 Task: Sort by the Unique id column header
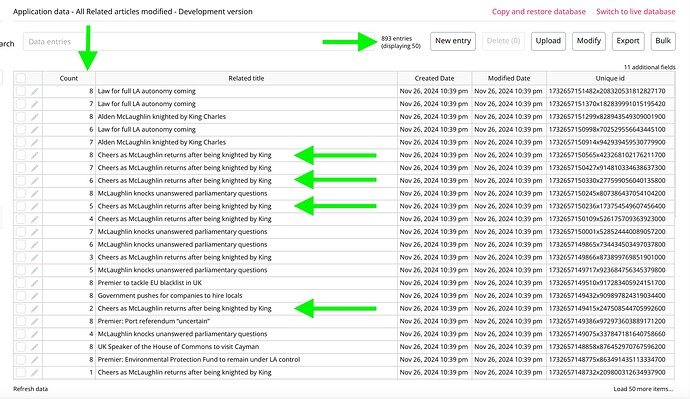click(x=610, y=78)
